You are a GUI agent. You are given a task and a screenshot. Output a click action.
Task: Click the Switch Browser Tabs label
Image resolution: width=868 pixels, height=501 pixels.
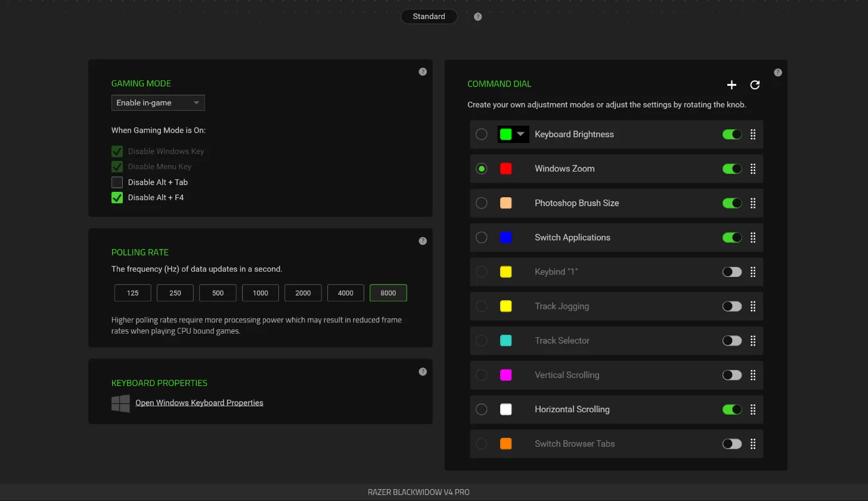pyautogui.click(x=575, y=444)
